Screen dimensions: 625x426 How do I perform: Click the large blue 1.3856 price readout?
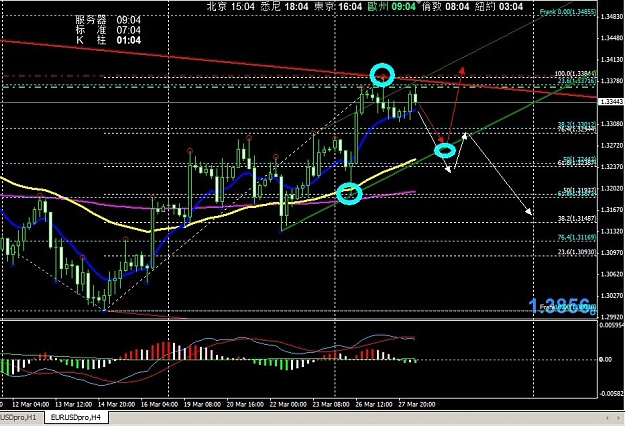(x=562, y=306)
